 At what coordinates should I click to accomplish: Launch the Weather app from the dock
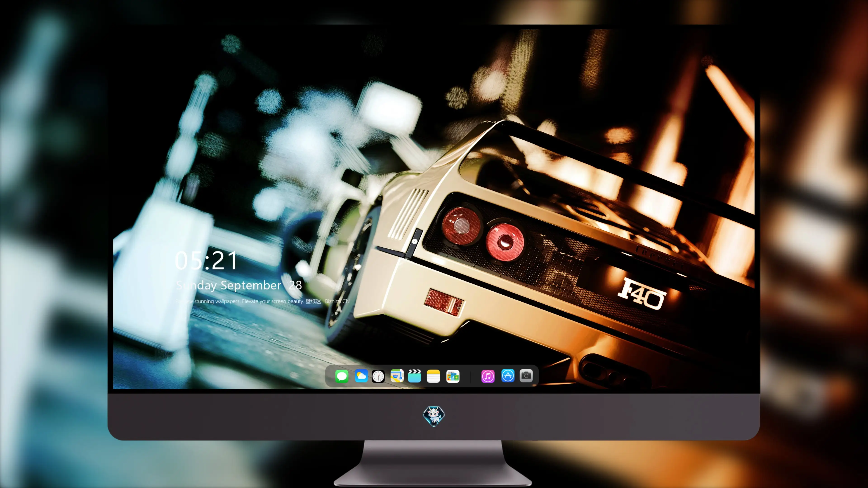pyautogui.click(x=361, y=376)
